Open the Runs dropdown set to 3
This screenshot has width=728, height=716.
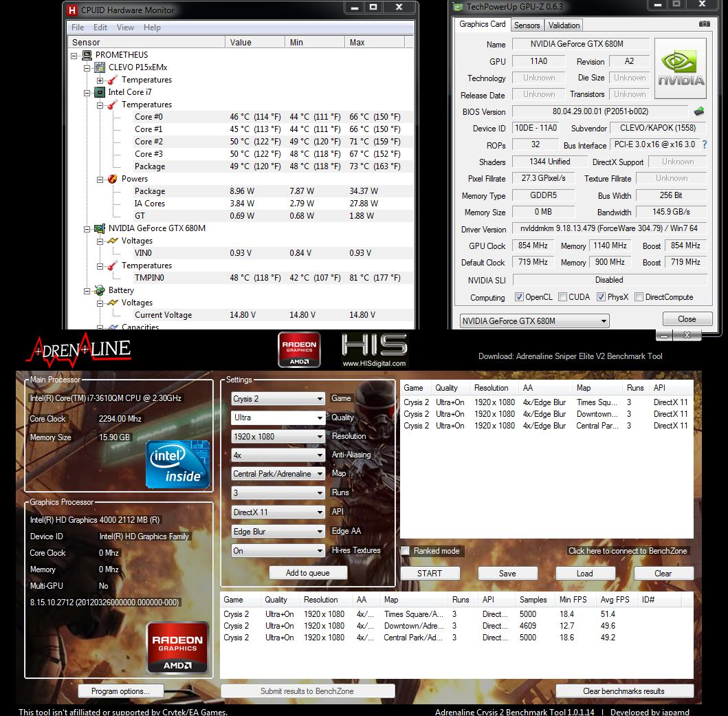pyautogui.click(x=278, y=492)
